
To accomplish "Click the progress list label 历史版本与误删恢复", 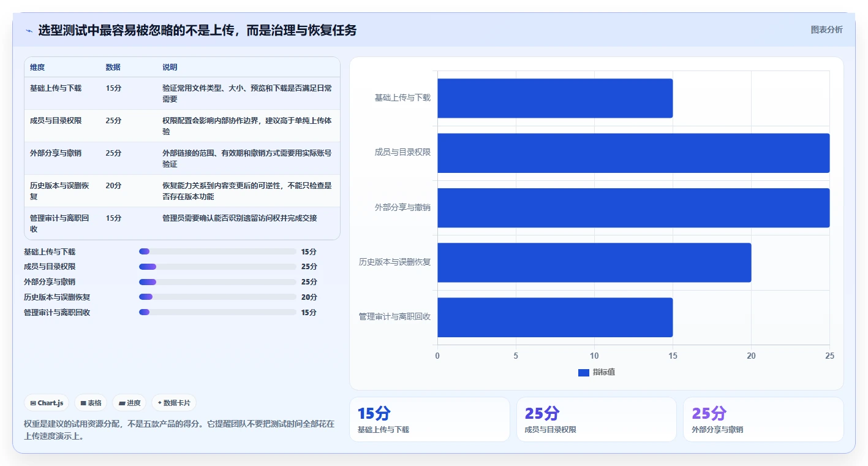I will (x=57, y=297).
